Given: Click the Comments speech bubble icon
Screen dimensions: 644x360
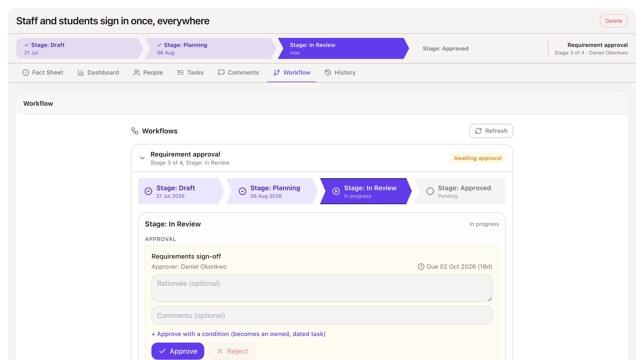Looking at the screenshot, I should (221, 73).
